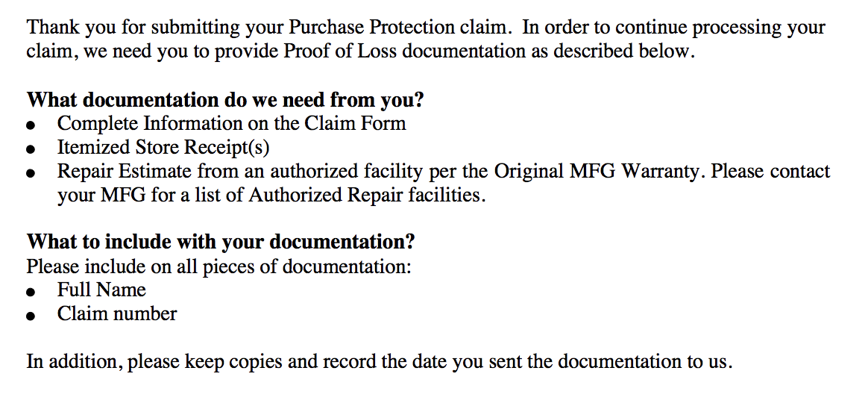Click the bullet before Itemized Store Receipt(s)

tap(31, 149)
